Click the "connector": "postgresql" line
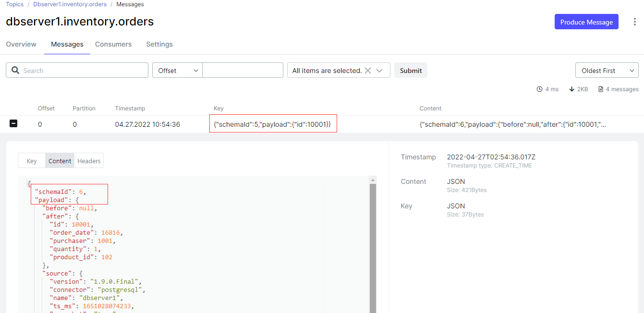The image size is (644, 313). 97,290
